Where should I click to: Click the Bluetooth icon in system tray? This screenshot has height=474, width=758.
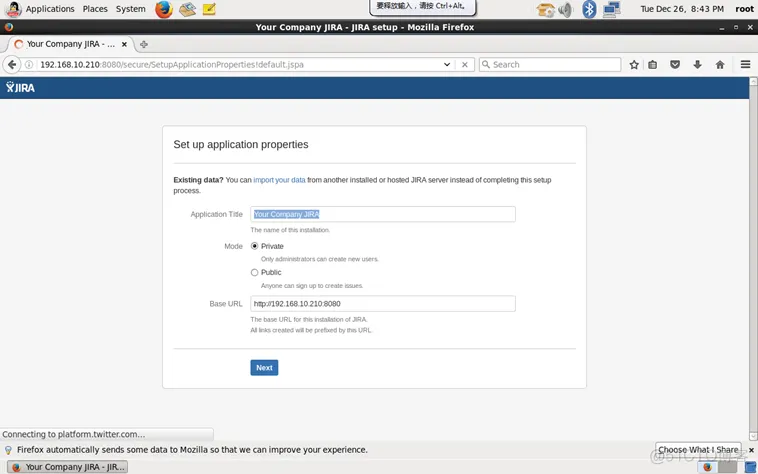click(x=589, y=9)
